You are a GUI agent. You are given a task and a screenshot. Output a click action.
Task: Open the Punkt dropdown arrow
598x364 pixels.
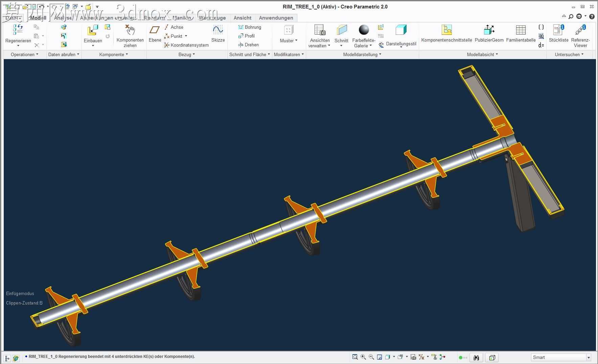[x=186, y=36]
